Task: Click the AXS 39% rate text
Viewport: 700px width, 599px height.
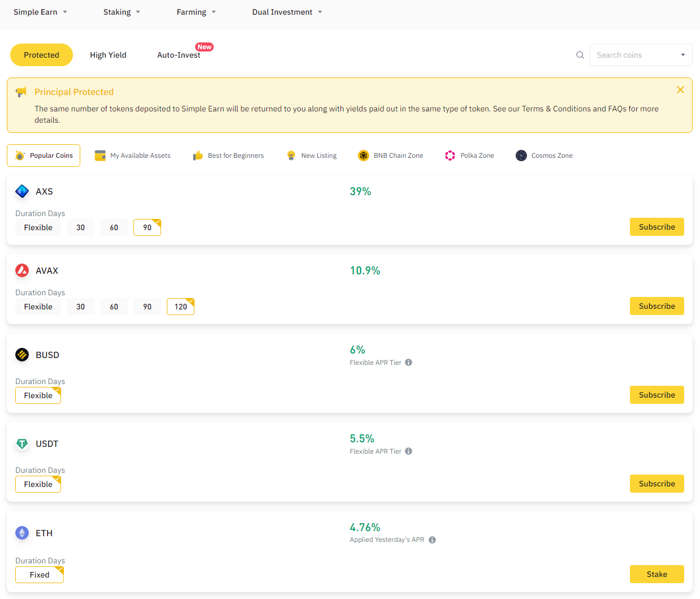Action: (x=360, y=191)
